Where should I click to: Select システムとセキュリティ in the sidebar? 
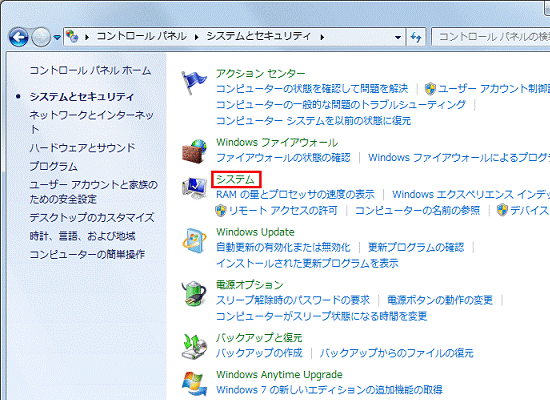[x=82, y=96]
